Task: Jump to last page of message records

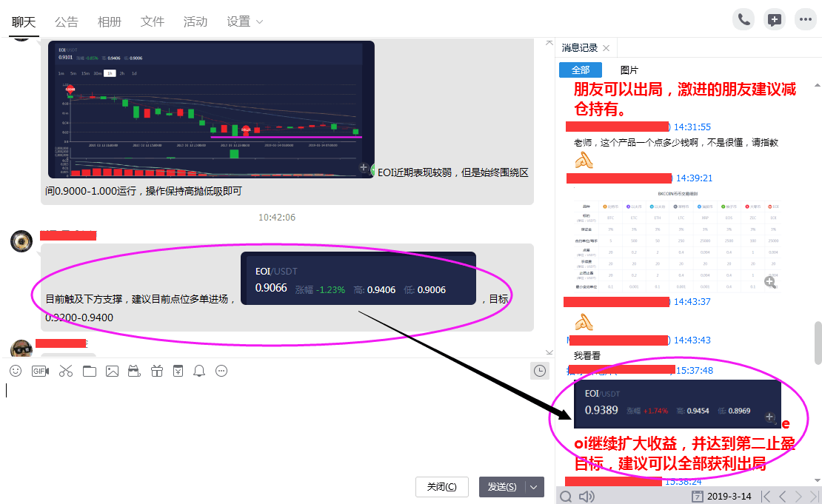Action: 814,496
